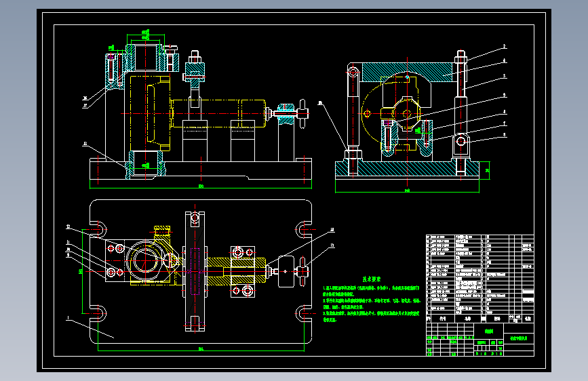Click the green 技术要求 heading
This screenshot has width=588, height=381.
tap(372, 279)
